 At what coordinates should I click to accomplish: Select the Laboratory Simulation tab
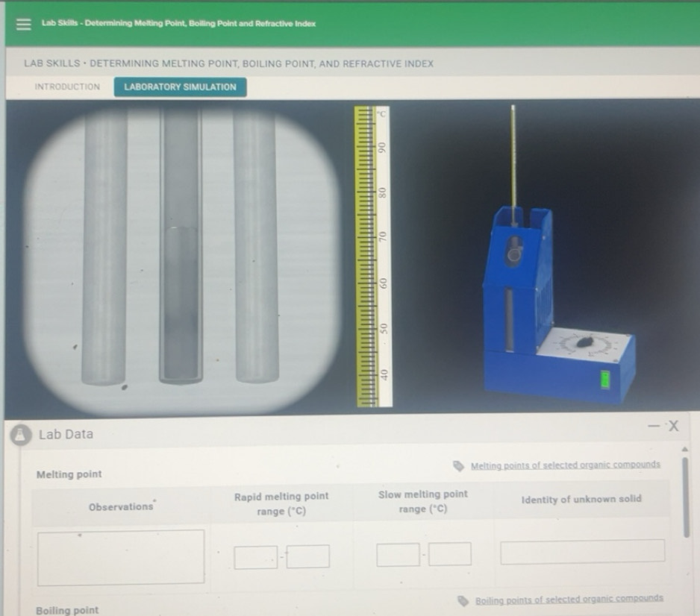(x=180, y=87)
